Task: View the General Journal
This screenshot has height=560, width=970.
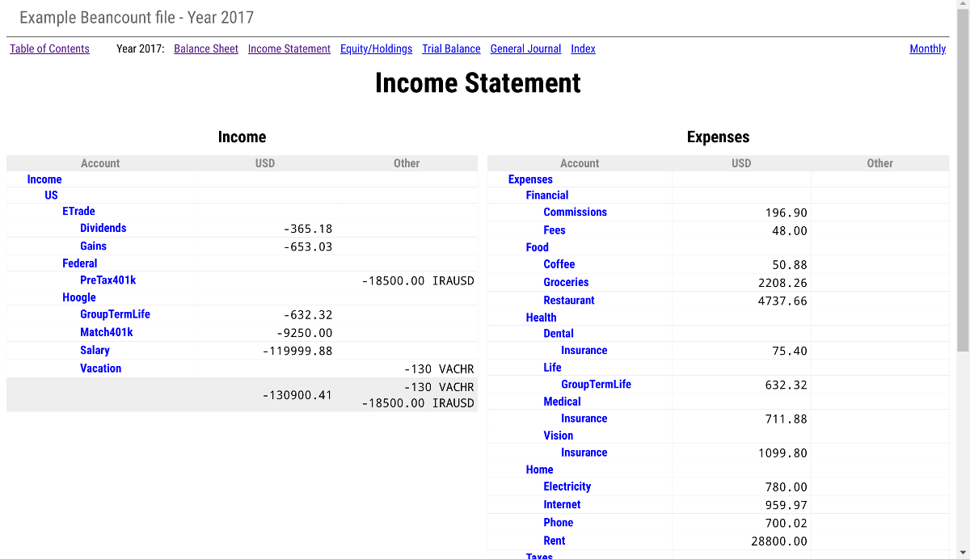Action: (x=525, y=48)
